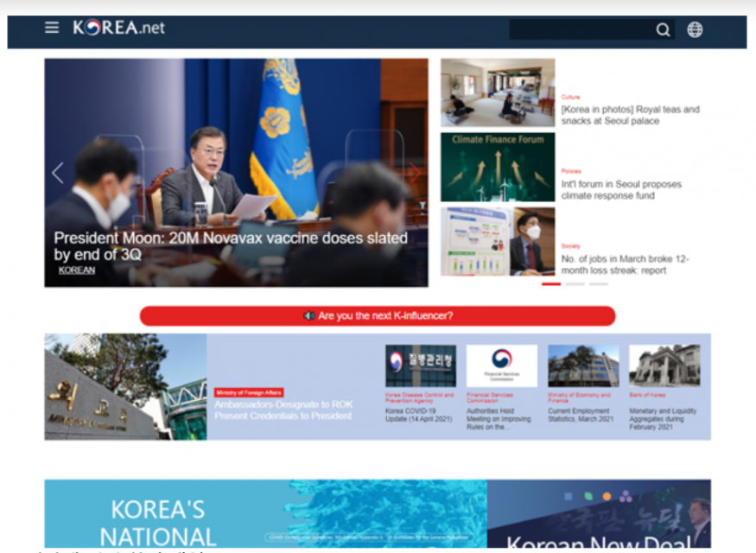Viewport: 756px width, 553px height.
Task: Click the Ministry of Foreign Affairs tag
Action: (x=249, y=392)
